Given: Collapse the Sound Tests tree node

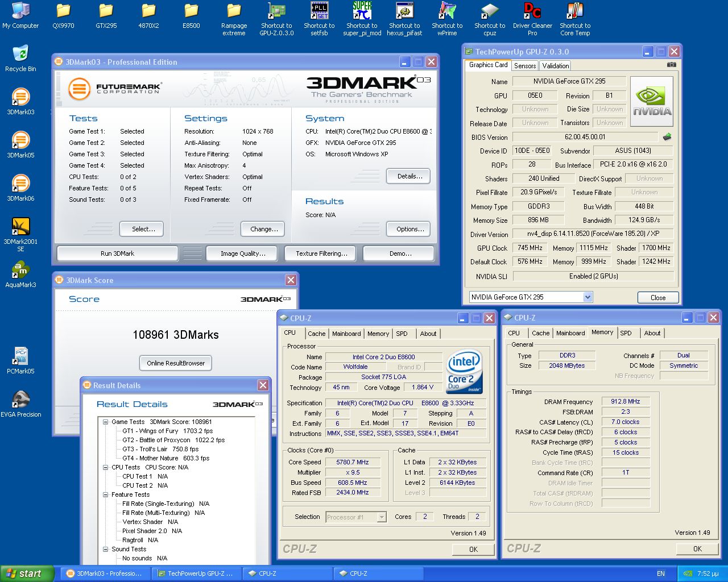Looking at the screenshot, I should coord(106,549).
